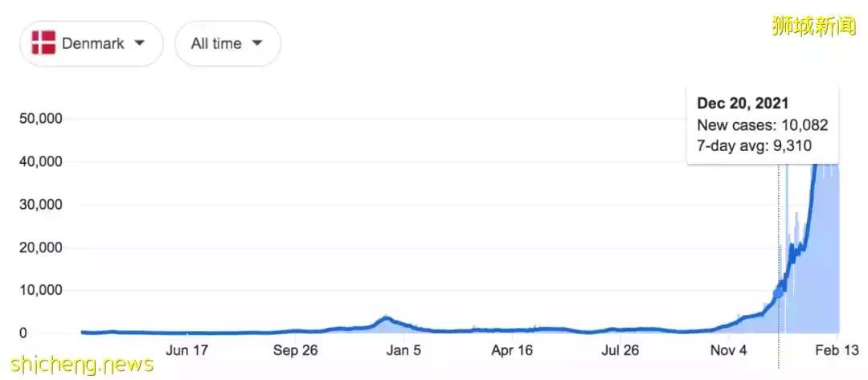Open the All time range dropdown
The height and width of the screenshot is (380, 868).
point(227,43)
